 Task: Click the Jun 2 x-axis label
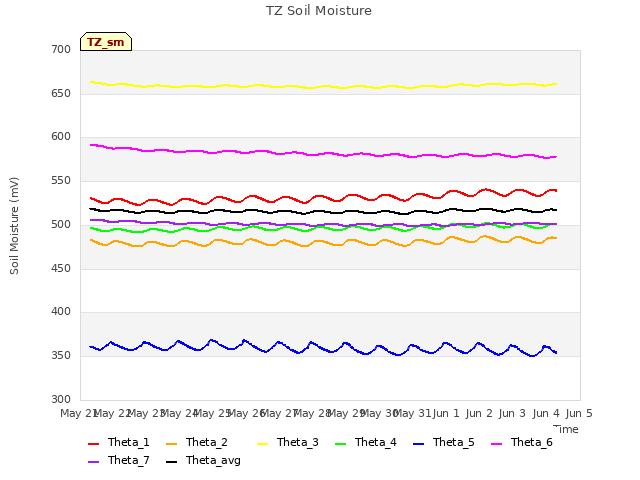[479, 413]
